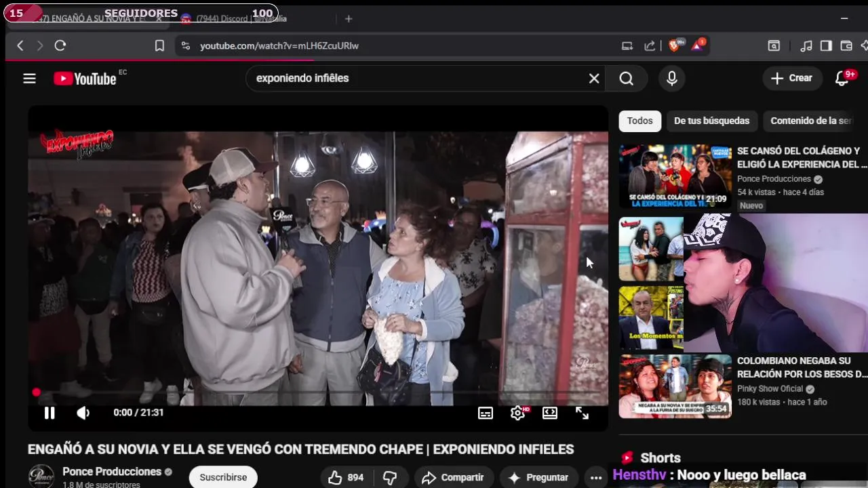Install app icon in address bar

[x=627, y=45]
